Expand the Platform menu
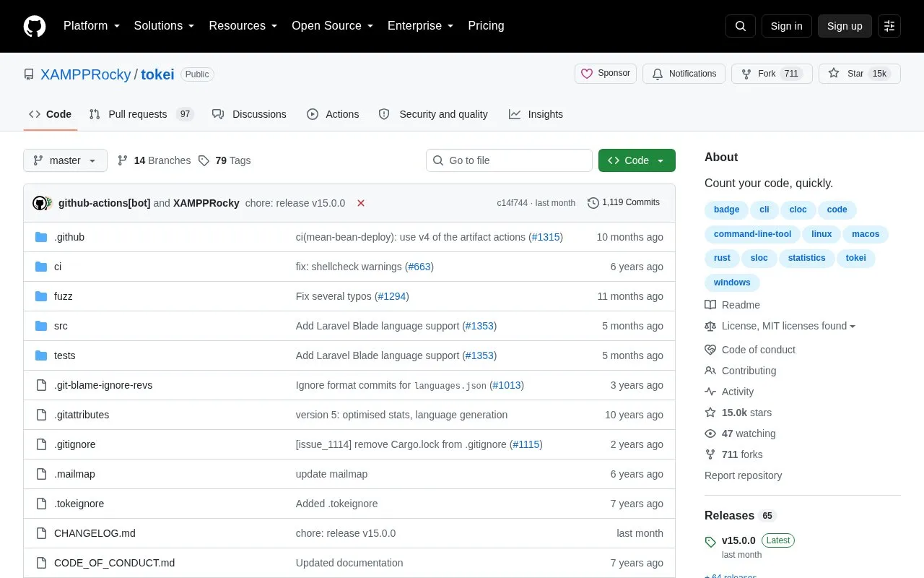Viewport: 924px width, 578px height. (92, 26)
